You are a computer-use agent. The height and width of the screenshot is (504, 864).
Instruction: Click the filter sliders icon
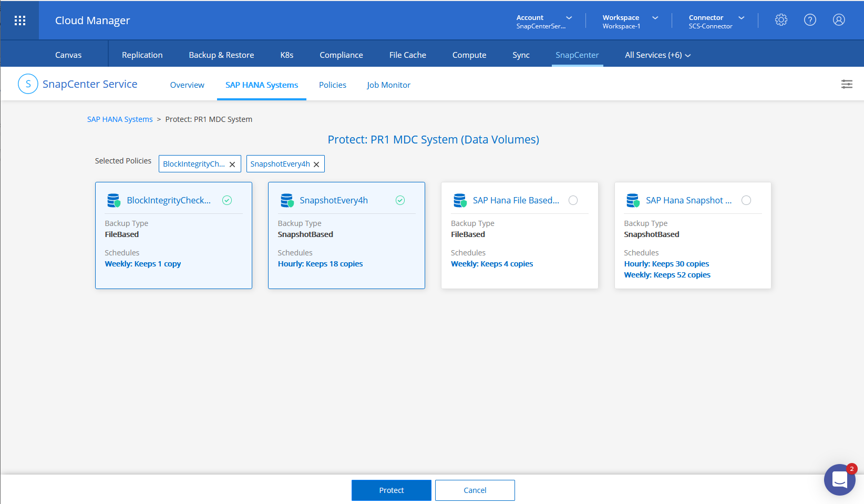[x=847, y=84]
